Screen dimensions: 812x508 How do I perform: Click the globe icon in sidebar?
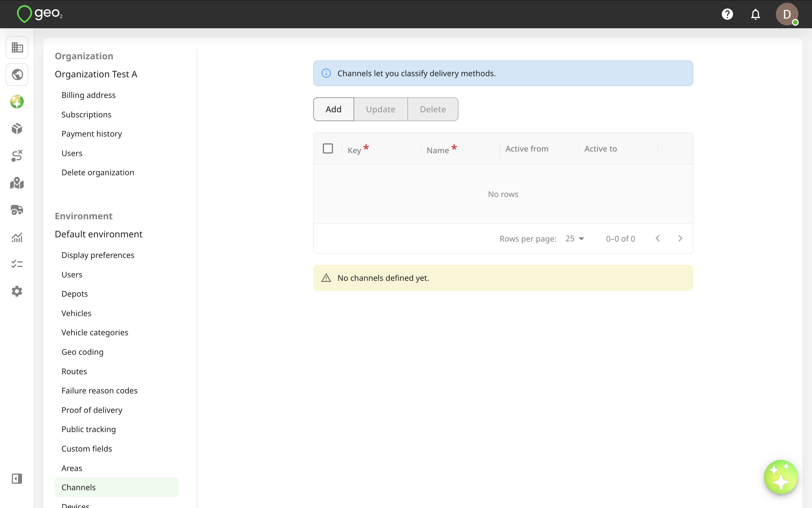(x=17, y=75)
